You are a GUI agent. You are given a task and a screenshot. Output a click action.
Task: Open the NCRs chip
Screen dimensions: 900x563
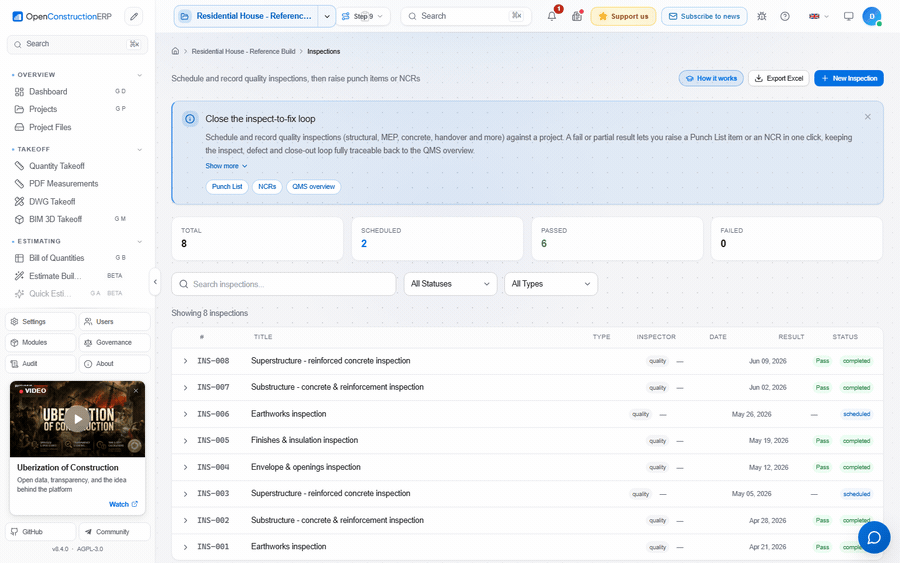pos(267,187)
